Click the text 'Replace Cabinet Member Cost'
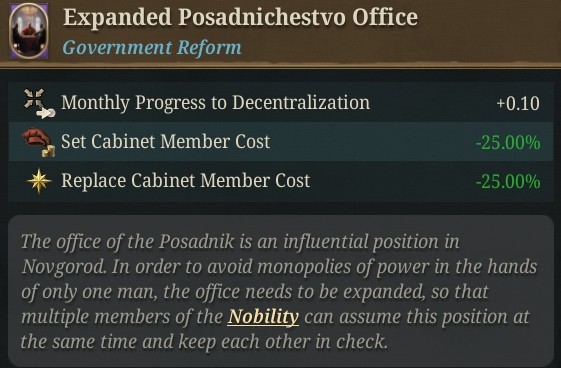 pos(185,181)
